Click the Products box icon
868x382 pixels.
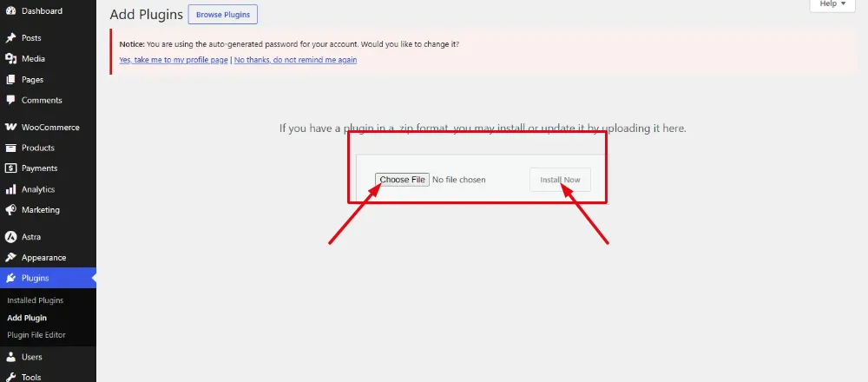10,148
